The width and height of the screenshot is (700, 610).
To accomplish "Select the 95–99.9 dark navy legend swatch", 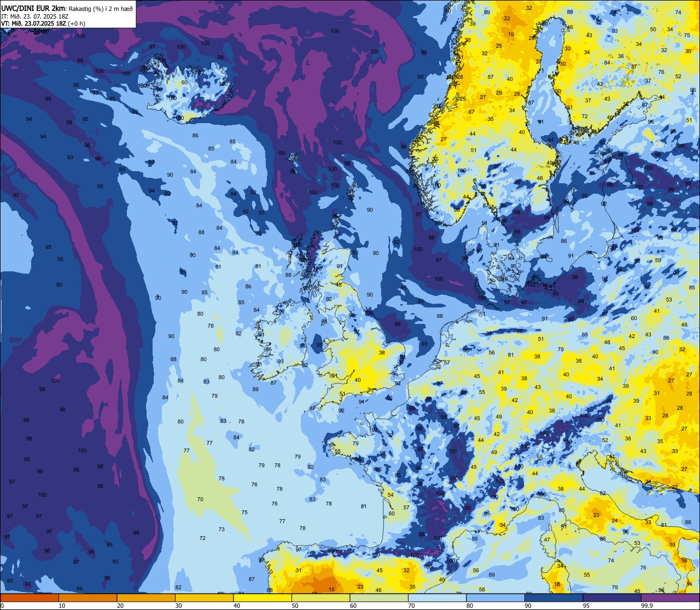I will point(612,597).
